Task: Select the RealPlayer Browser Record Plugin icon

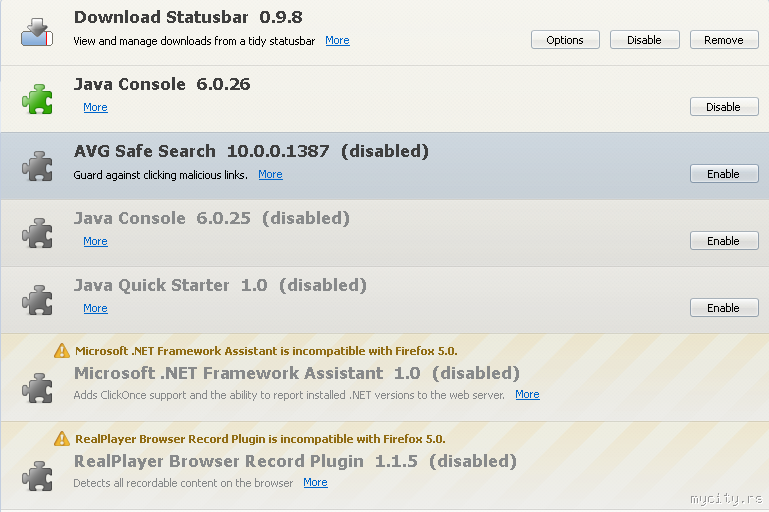Action: coord(37,475)
